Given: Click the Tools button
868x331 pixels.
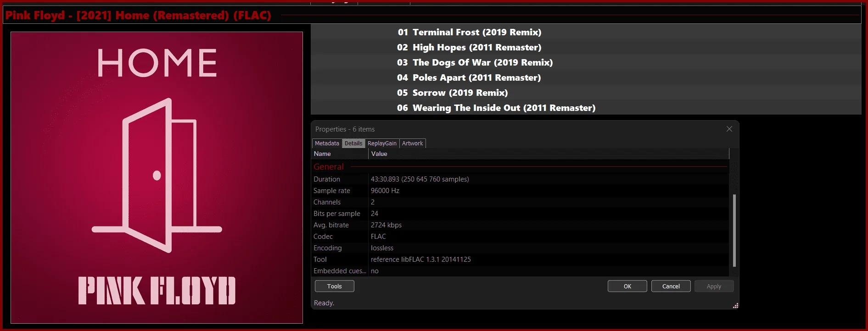Looking at the screenshot, I should click(x=334, y=286).
